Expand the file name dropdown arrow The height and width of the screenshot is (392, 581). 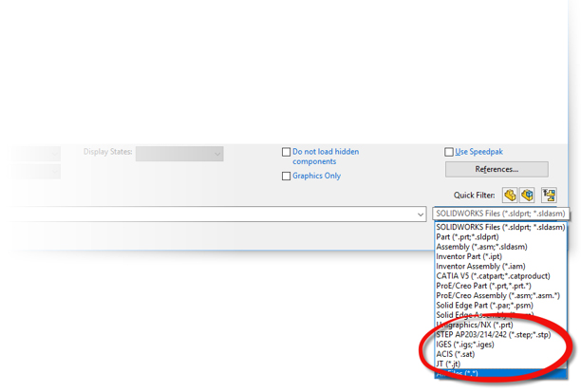(x=421, y=215)
